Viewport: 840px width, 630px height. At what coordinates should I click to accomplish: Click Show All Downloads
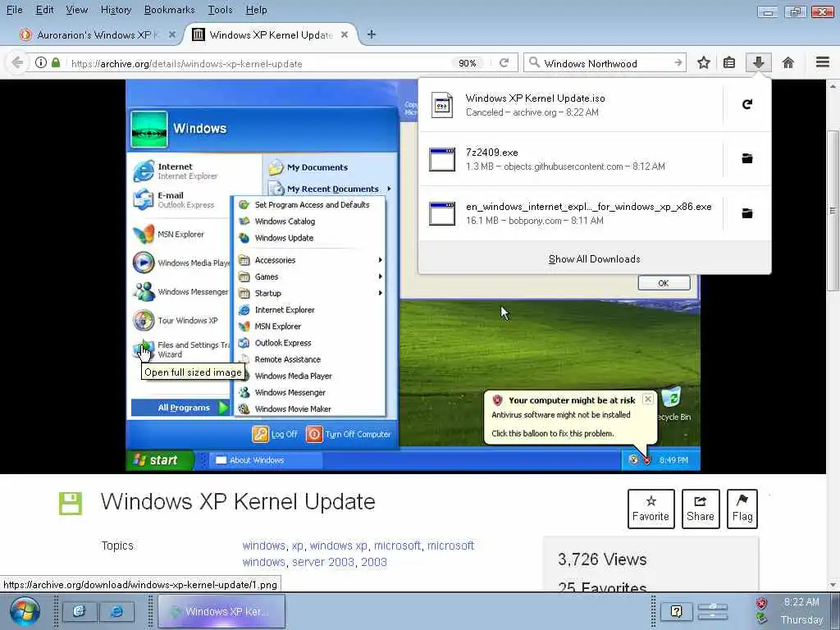pyautogui.click(x=594, y=258)
